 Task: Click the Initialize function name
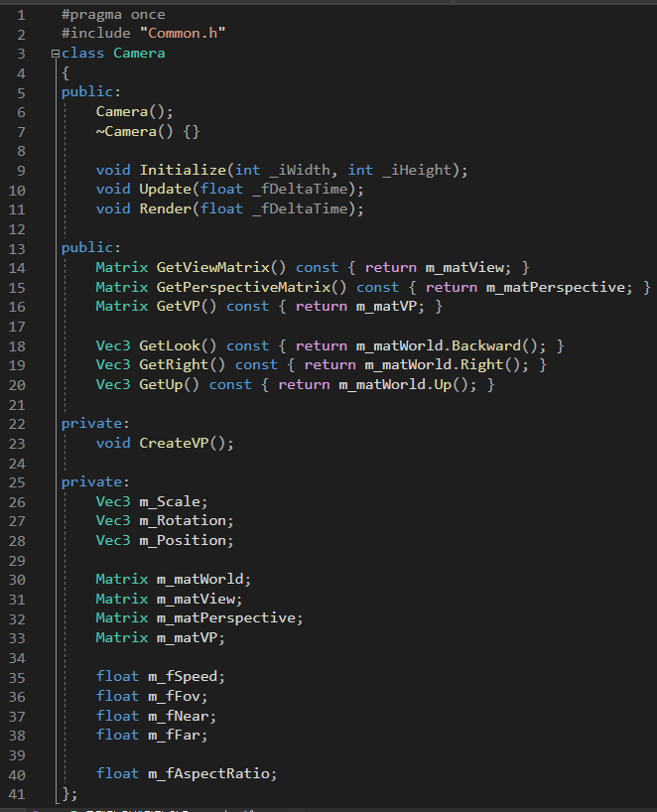183,171
